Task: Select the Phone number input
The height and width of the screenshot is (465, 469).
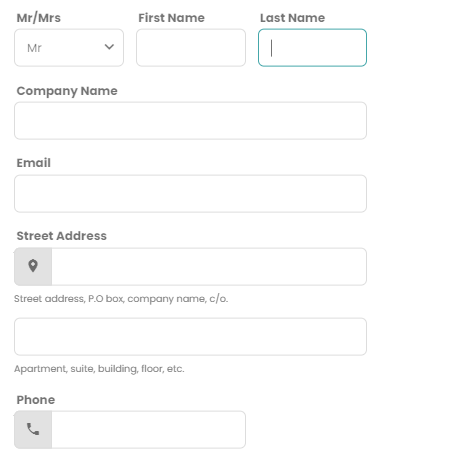Action: (149, 430)
